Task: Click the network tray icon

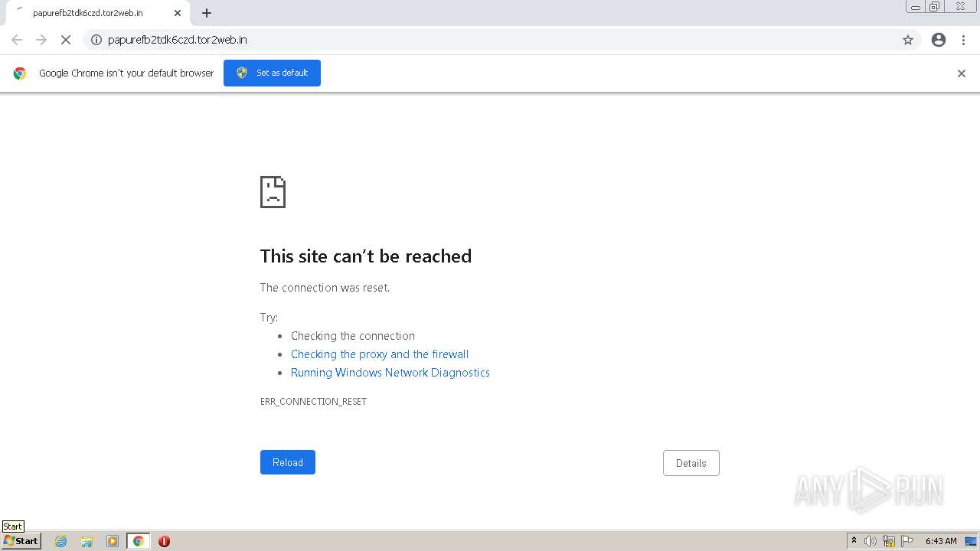Action: coord(889,541)
